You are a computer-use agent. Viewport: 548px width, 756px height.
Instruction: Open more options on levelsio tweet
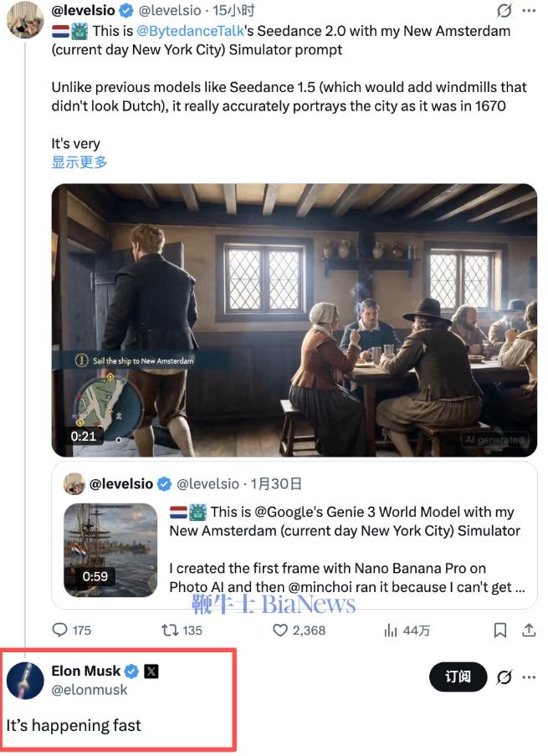(529, 11)
